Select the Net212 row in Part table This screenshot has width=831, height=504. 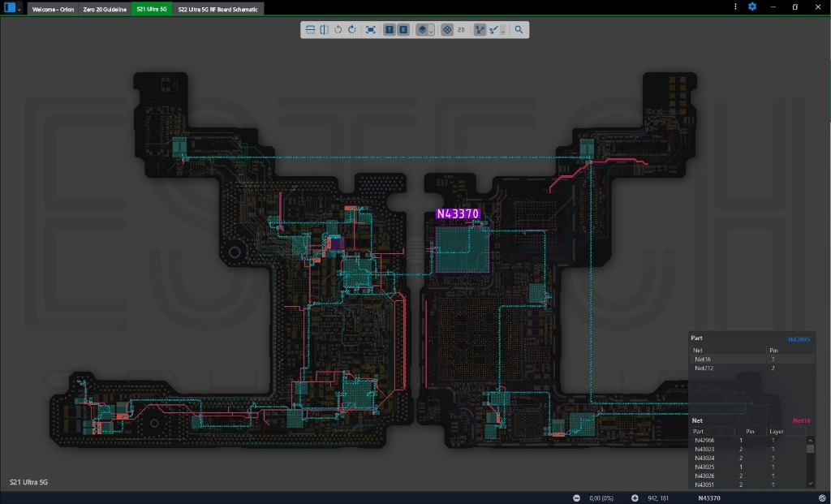[x=752, y=368]
